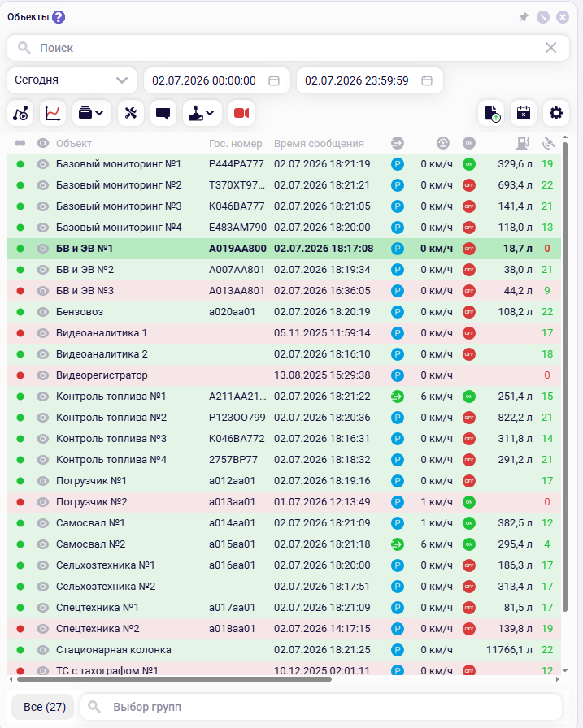Click the connection status column header icon

pyautogui.click(x=20, y=144)
